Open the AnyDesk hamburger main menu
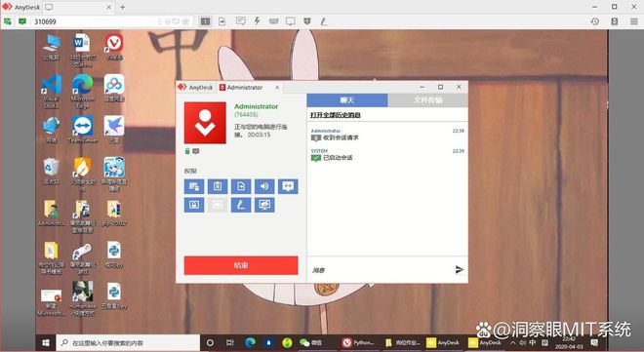 [x=634, y=21]
